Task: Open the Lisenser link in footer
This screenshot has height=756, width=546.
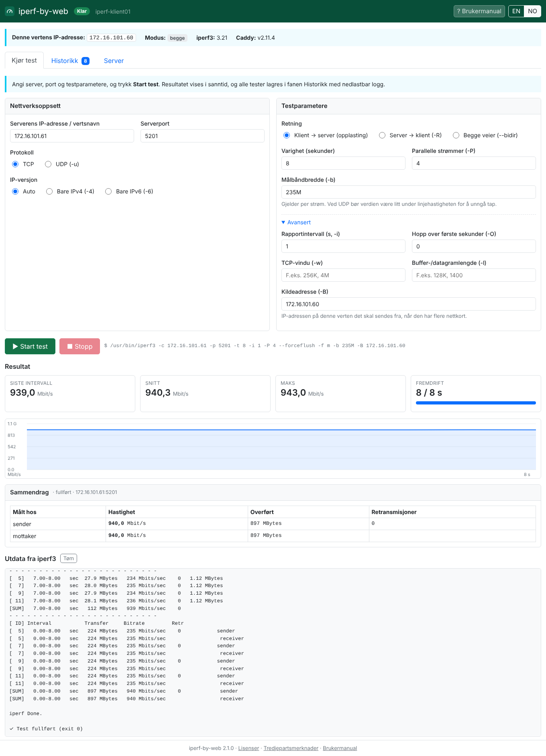Action: [x=249, y=748]
